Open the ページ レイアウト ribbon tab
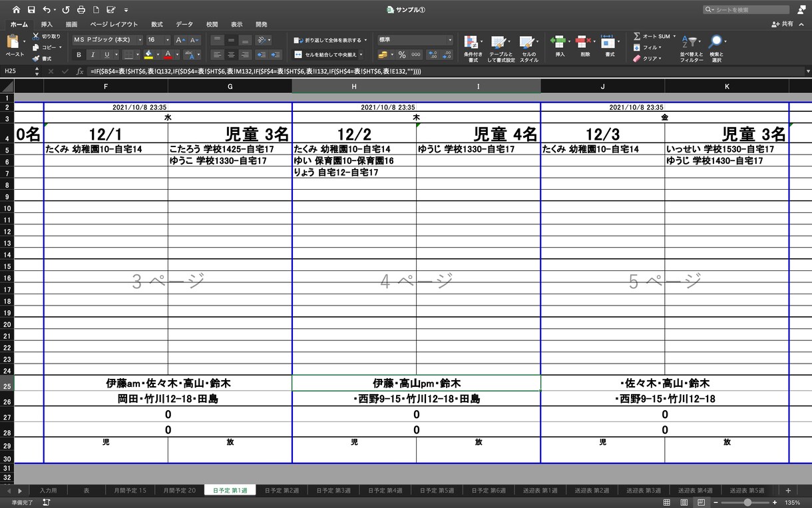 point(114,24)
